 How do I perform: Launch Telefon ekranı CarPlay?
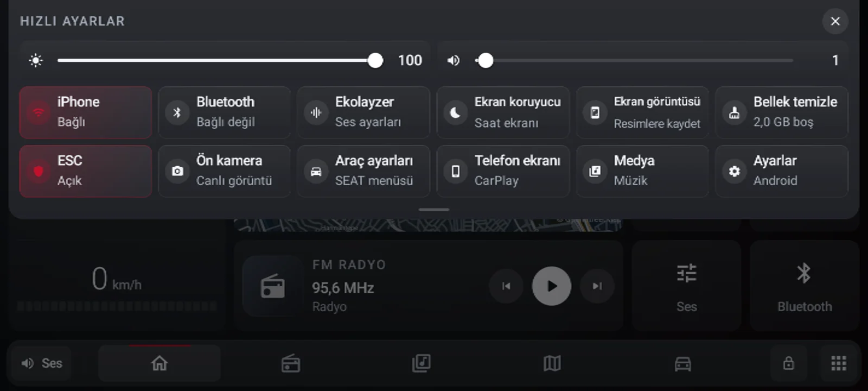tap(503, 171)
